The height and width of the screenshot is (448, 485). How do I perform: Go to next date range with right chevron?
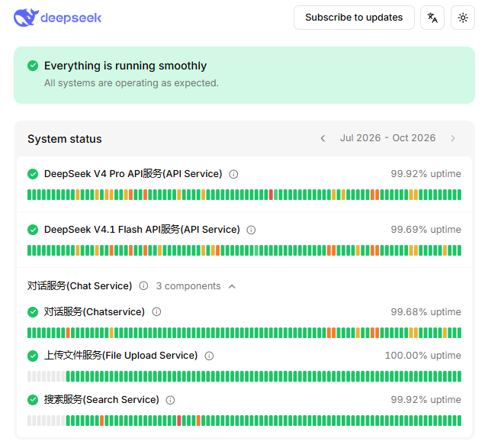pyautogui.click(x=453, y=138)
